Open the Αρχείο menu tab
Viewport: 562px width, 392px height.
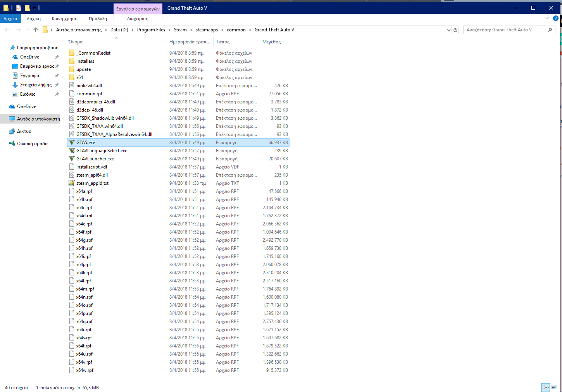10,19
